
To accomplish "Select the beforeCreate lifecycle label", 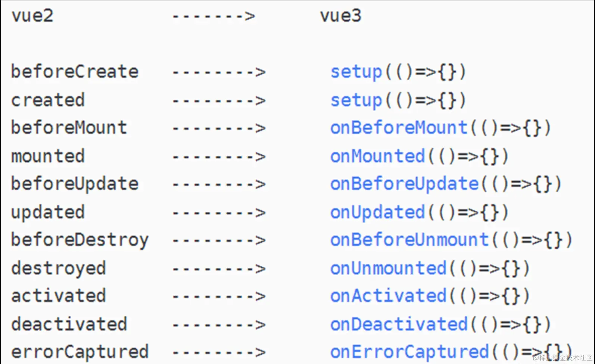I will (75, 72).
